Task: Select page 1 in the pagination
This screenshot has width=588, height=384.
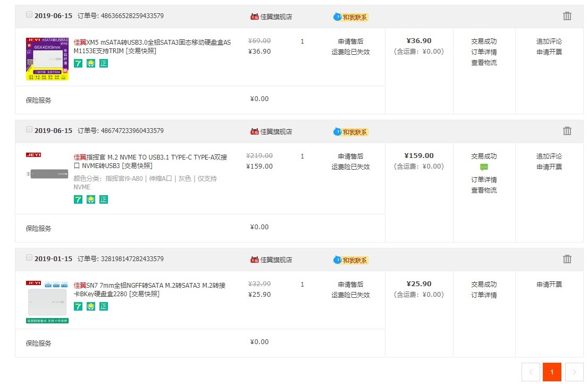Action: tap(552, 372)
